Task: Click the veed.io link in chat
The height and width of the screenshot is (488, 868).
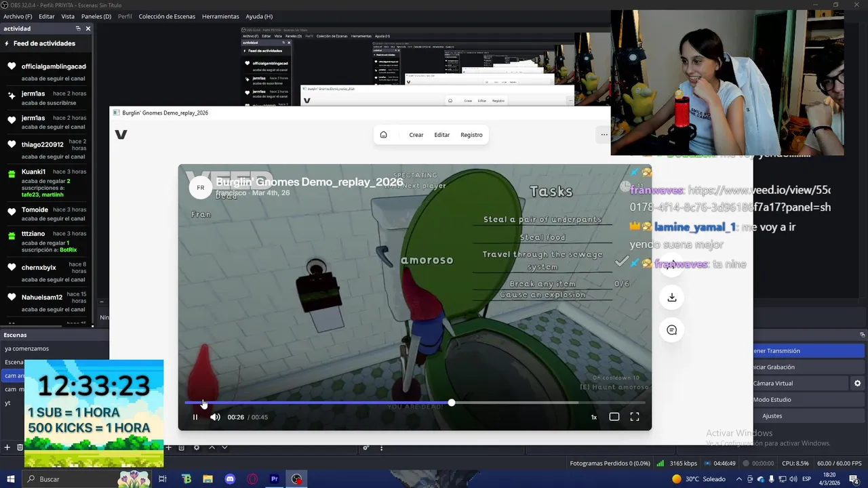Action: point(730,199)
